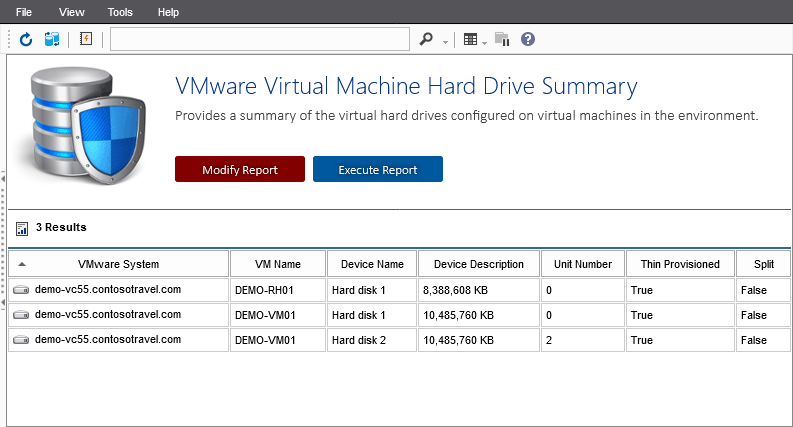The height and width of the screenshot is (427, 793).
Task: Open the File menu
Action: coord(24,12)
